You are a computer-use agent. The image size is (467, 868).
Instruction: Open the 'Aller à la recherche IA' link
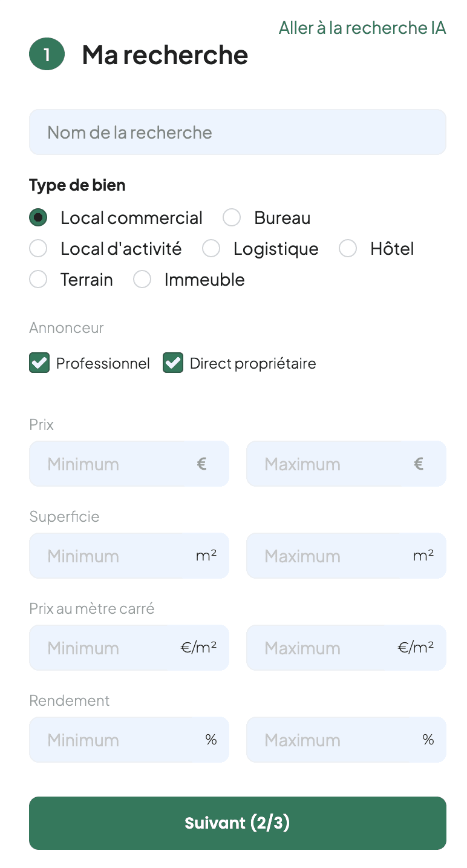(362, 28)
